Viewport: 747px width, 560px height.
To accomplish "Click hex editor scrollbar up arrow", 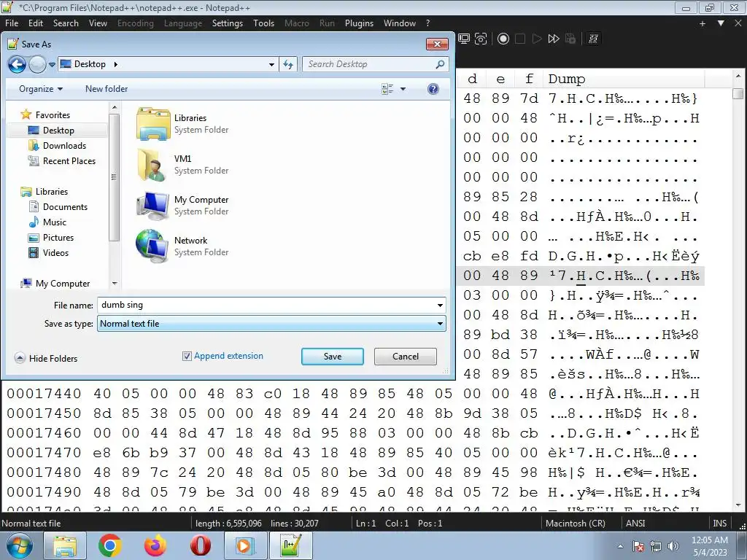I will (x=738, y=76).
